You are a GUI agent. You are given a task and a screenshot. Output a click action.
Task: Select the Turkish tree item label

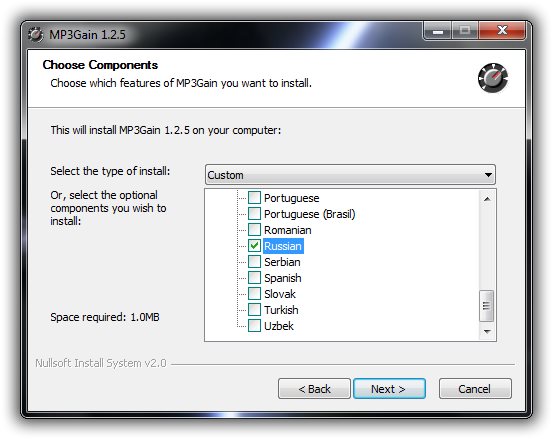point(281,310)
